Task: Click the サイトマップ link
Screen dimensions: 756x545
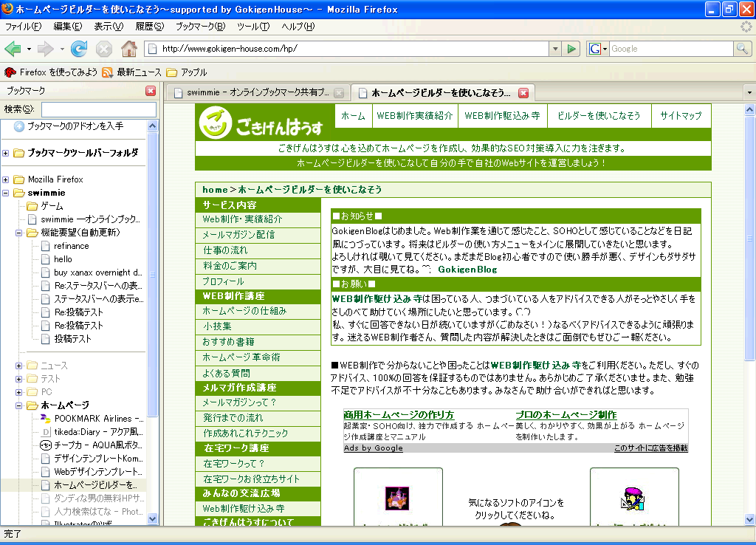Action: click(x=681, y=116)
